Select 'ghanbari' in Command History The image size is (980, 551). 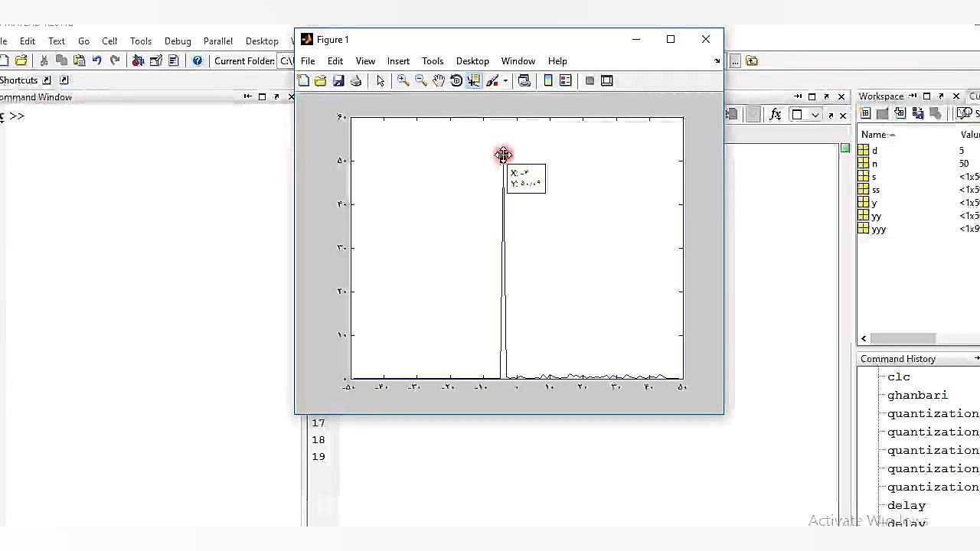[917, 396]
